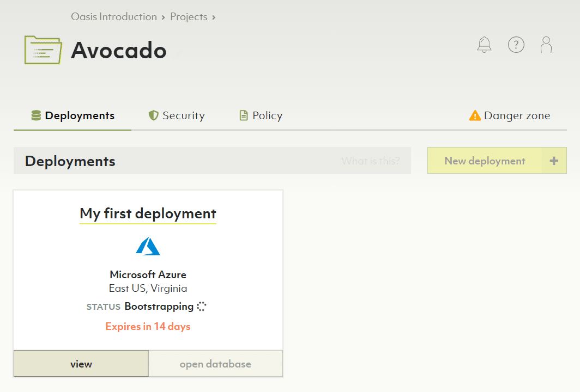This screenshot has height=392, width=580.
Task: Click the database icon on Deployments tab
Action: pyautogui.click(x=36, y=115)
